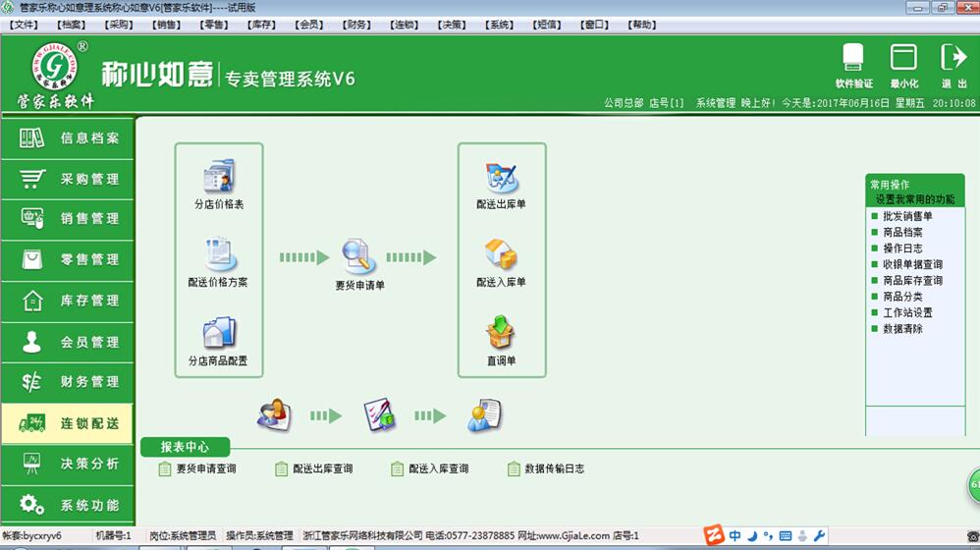Open the 系统功能 sidebar module
980x550 pixels.
tap(68, 505)
